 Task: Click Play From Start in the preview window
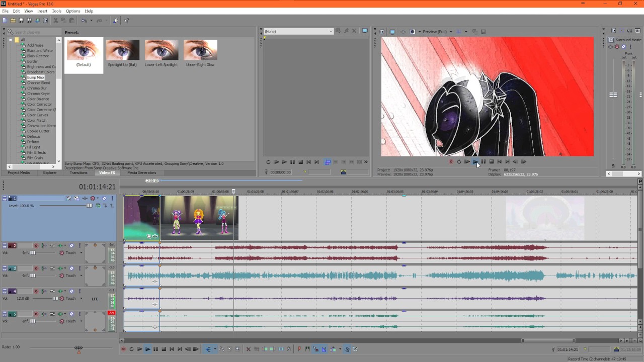click(x=467, y=161)
